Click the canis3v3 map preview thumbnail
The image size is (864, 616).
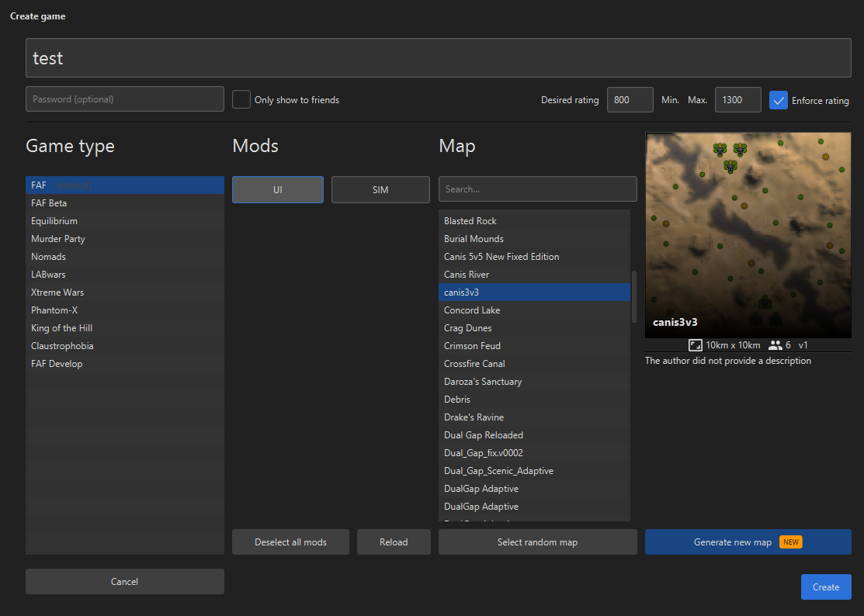coord(748,235)
